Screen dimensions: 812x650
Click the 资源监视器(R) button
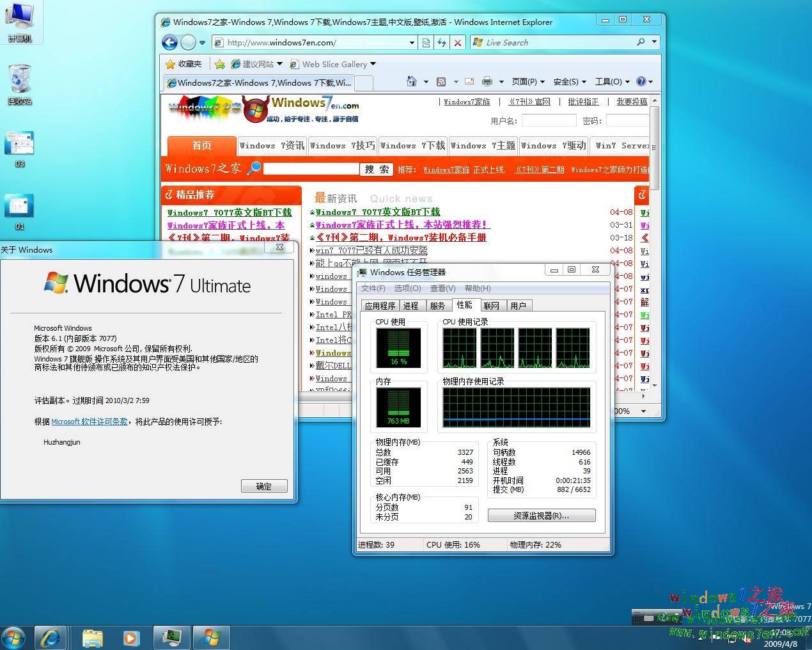point(541,515)
